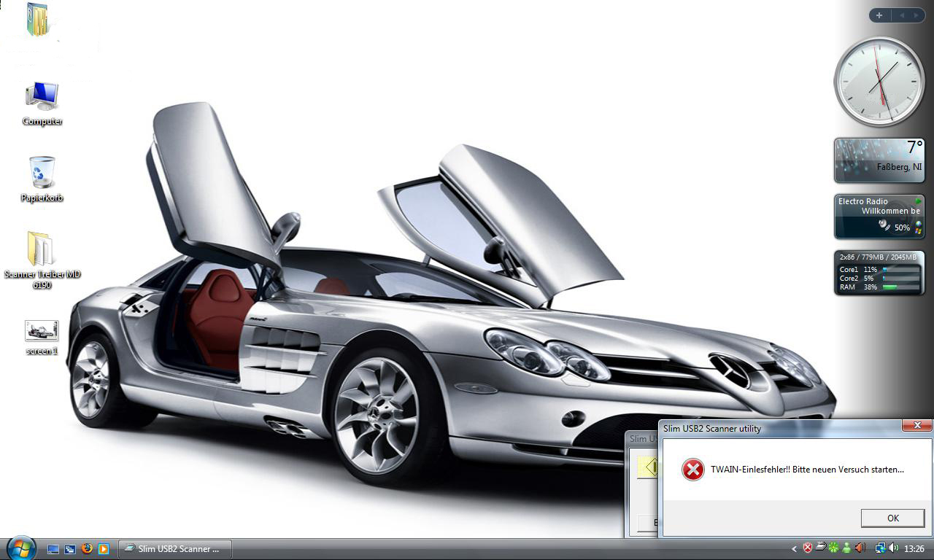Screen dimensions: 934x560
Task: Click sidebar previous gadgets arrow
Action: [902, 15]
